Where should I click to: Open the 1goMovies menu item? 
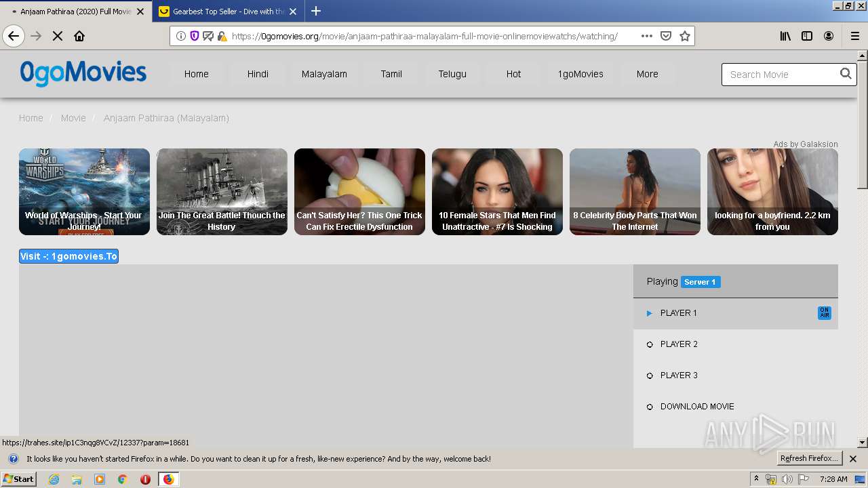pyautogui.click(x=580, y=74)
